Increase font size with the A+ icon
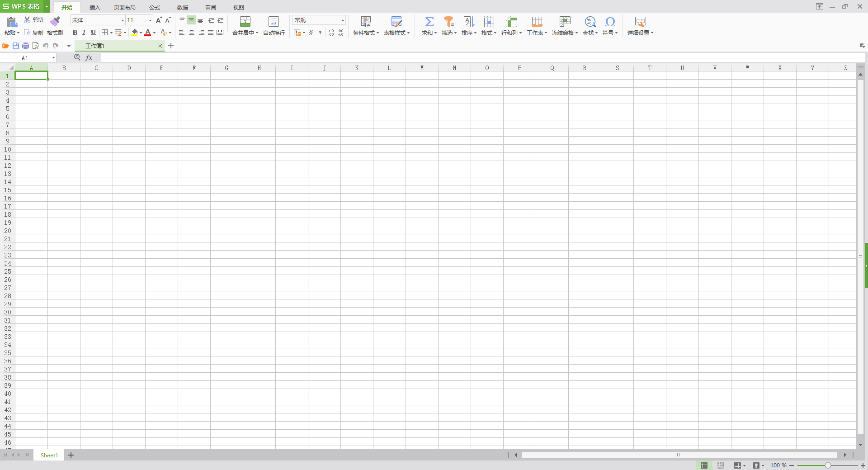The height and width of the screenshot is (470, 868). coord(159,20)
